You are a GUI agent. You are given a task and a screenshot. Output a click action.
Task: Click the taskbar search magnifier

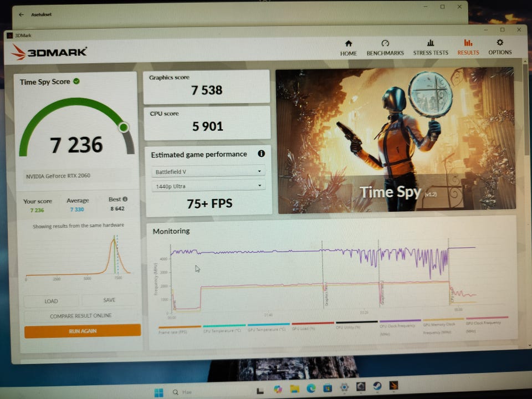pos(176,392)
